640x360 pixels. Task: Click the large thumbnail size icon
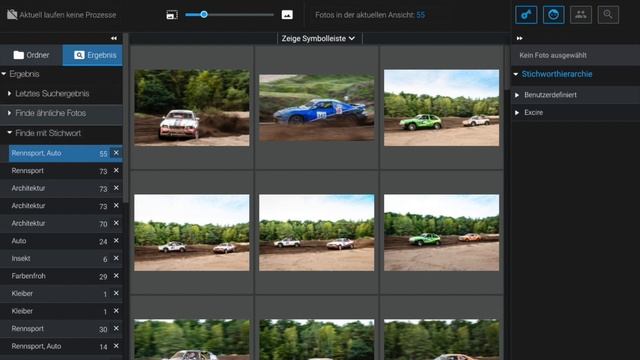pyautogui.click(x=287, y=15)
